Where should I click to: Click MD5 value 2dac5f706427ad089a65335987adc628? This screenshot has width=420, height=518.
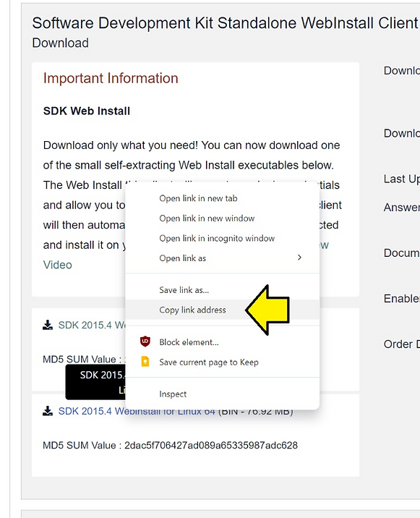point(211,446)
